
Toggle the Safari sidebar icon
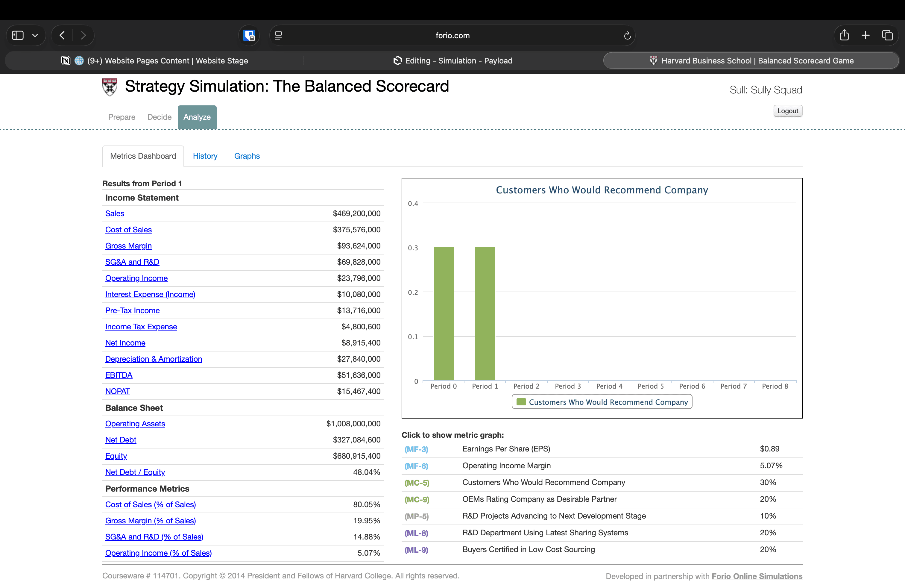[18, 35]
